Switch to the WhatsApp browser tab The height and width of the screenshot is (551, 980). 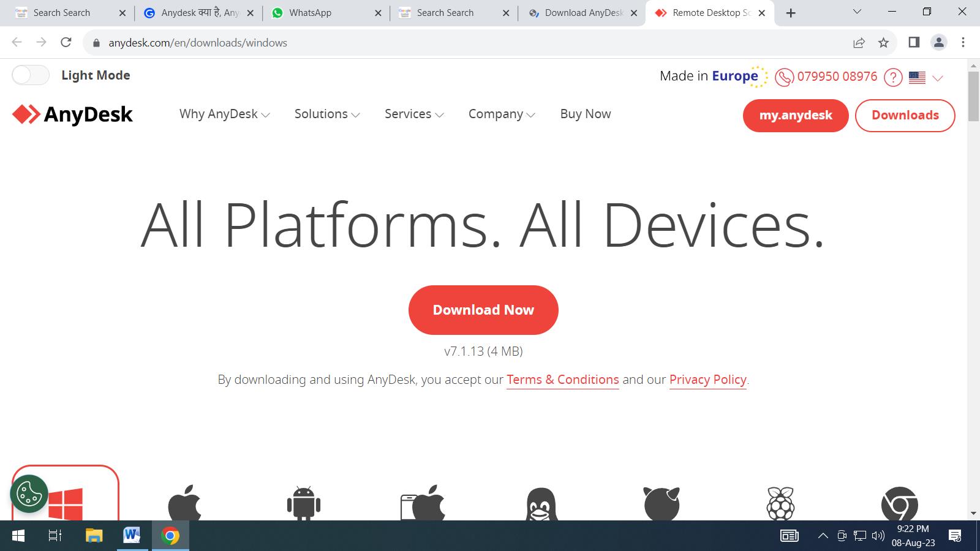click(310, 13)
